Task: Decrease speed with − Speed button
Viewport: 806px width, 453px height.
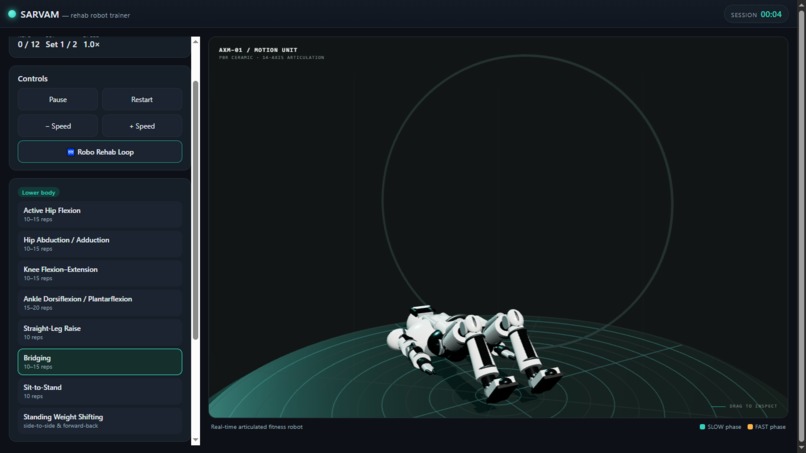Action: [58, 126]
